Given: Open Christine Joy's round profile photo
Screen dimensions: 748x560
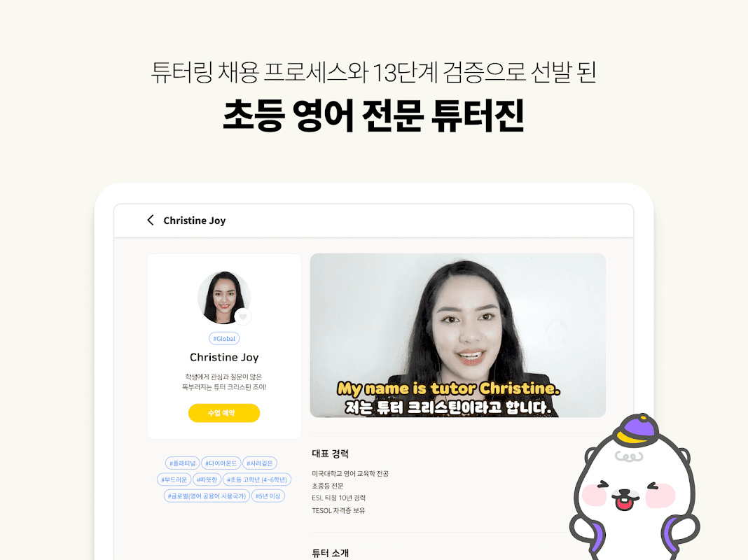Looking at the screenshot, I should coord(223,298).
